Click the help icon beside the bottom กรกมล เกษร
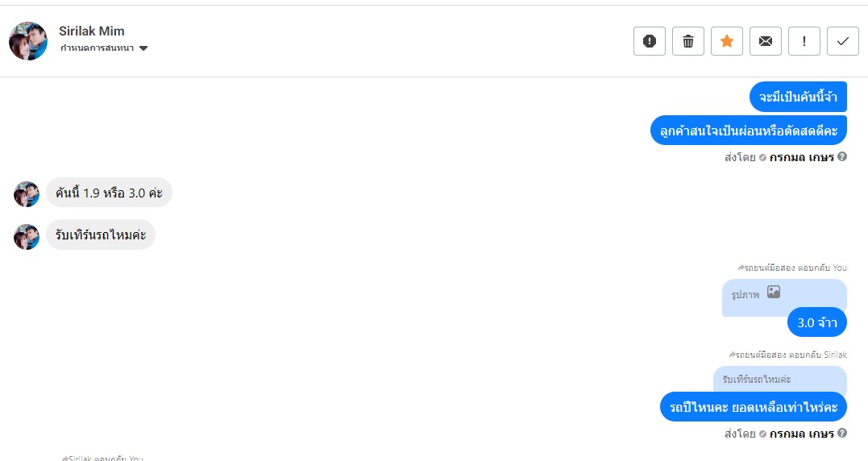868x461 pixels. pos(842,434)
